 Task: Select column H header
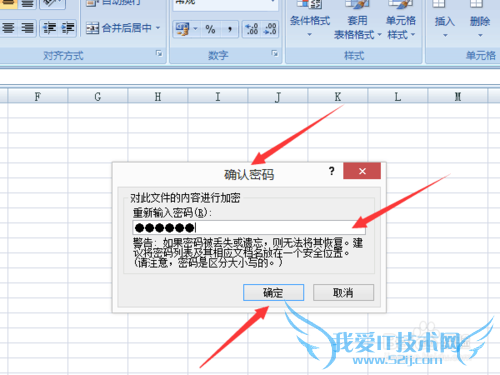coord(158,97)
